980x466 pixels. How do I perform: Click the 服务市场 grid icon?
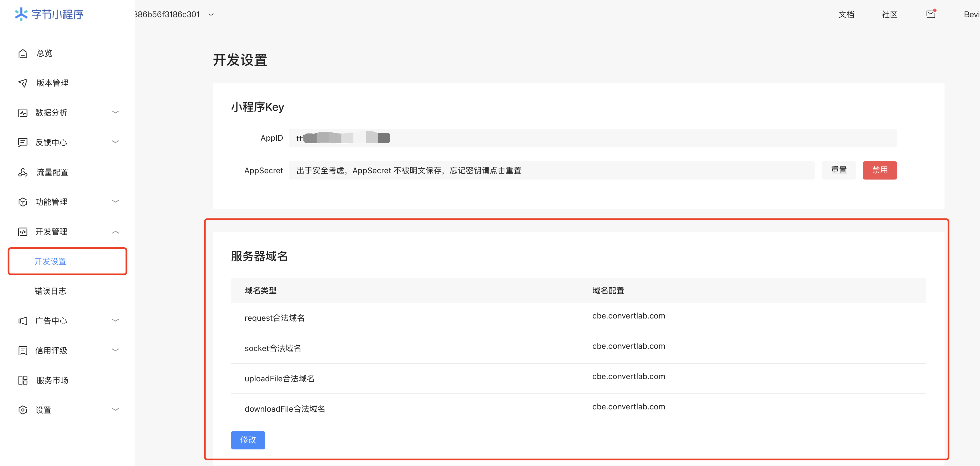coord(23,380)
